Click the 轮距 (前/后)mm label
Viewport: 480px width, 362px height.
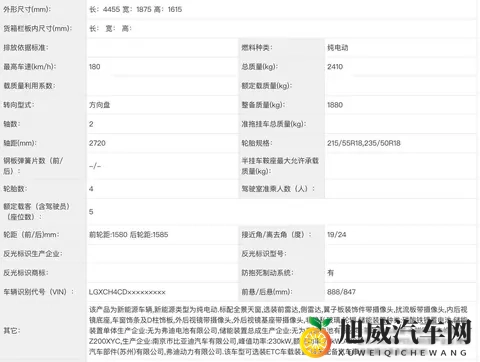pos(31,234)
